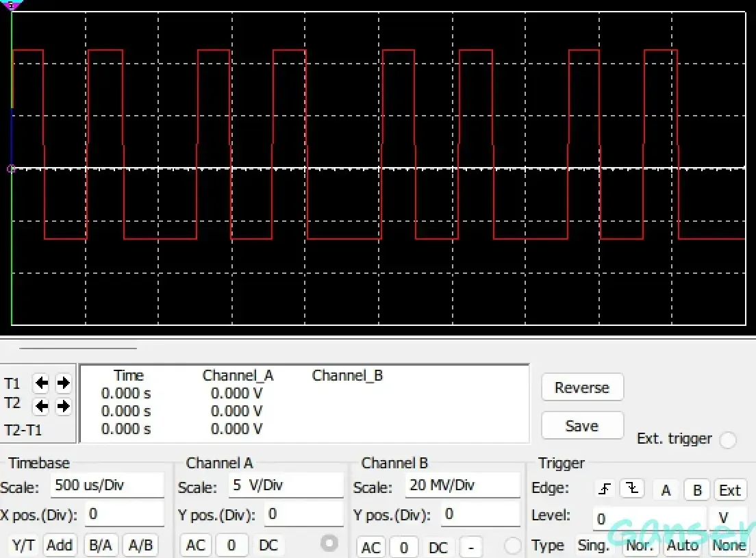Viewport: 756px width, 558px height.
Task: Set Channel A coupling to DC
Action: click(268, 545)
